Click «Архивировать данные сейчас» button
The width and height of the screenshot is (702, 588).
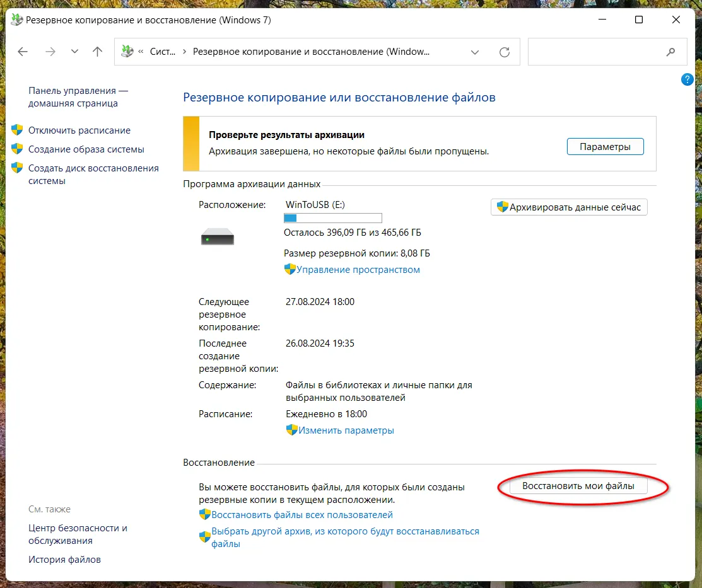tap(569, 207)
